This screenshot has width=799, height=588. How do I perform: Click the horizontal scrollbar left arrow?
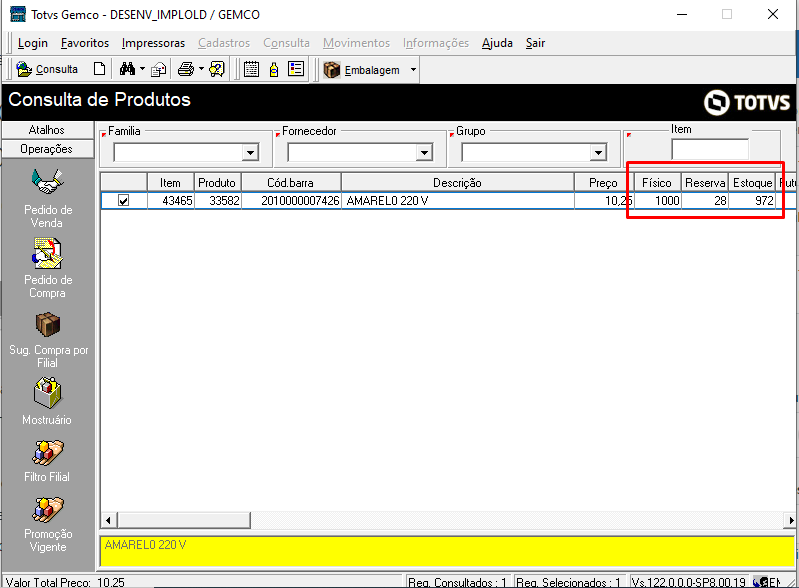coord(108,520)
